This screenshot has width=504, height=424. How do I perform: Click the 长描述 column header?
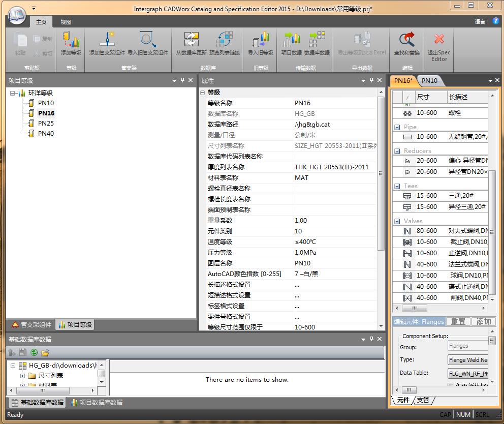(467, 97)
